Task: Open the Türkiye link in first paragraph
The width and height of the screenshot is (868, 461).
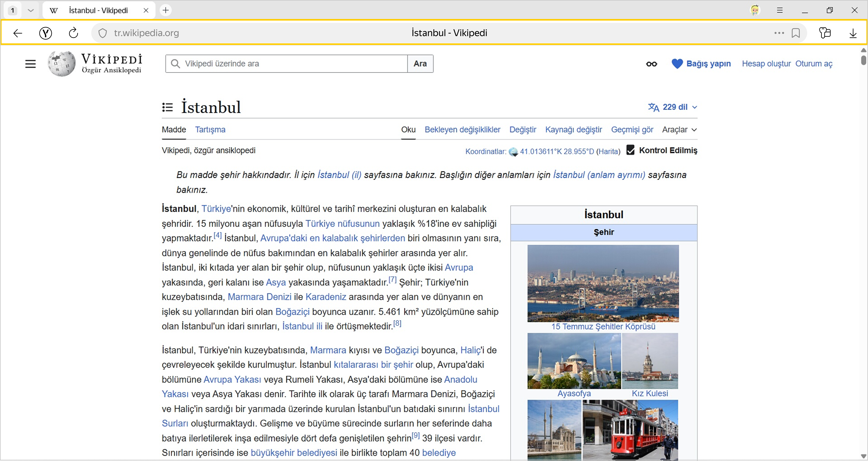Action: 216,209
